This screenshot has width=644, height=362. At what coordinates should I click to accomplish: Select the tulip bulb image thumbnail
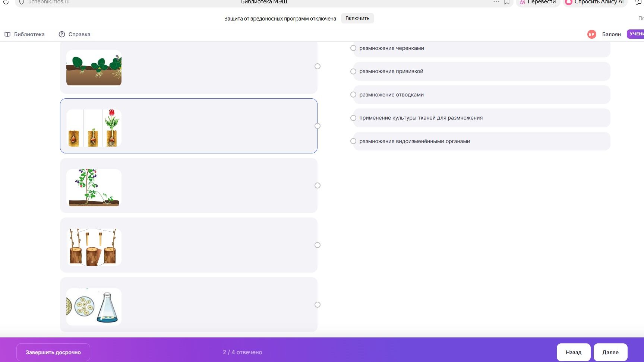(94, 128)
